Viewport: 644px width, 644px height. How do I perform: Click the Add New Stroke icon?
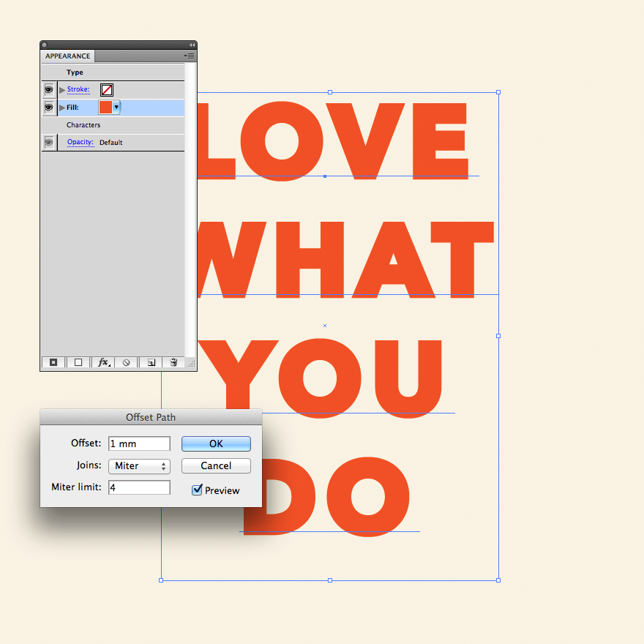pyautogui.click(x=53, y=362)
